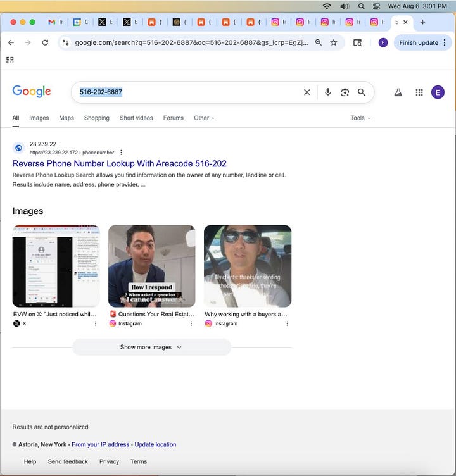Open Control Center in macOS menu bar
The image size is (456, 476).
tap(376, 6)
